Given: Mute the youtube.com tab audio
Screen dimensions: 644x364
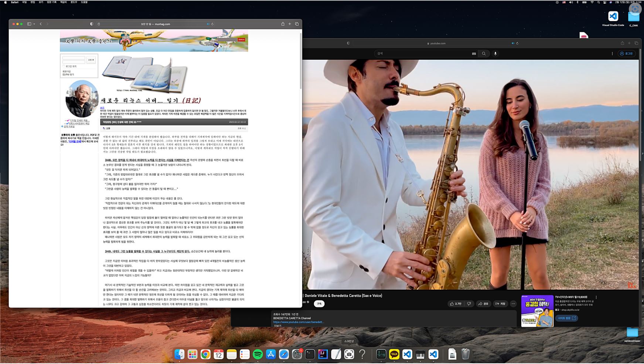Looking at the screenshot, I should (x=513, y=43).
